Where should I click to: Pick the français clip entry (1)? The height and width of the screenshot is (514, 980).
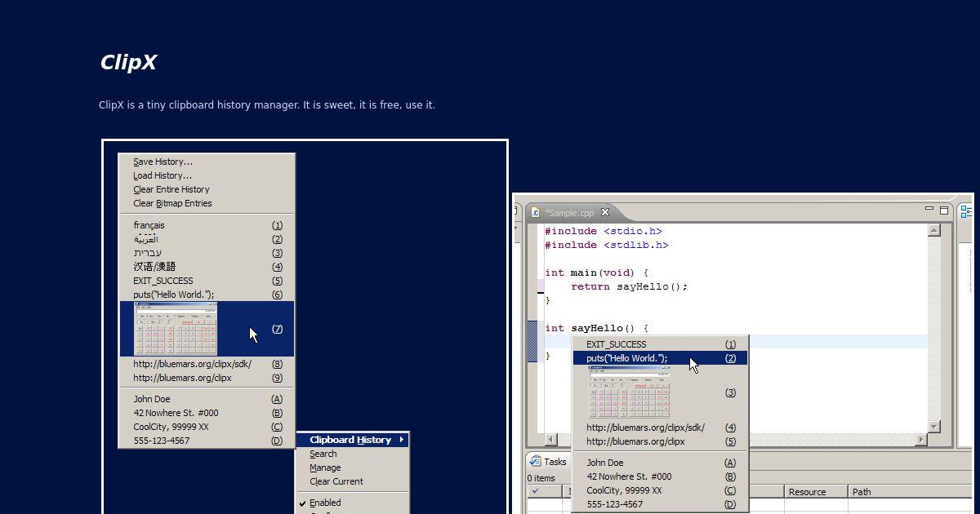pos(207,225)
